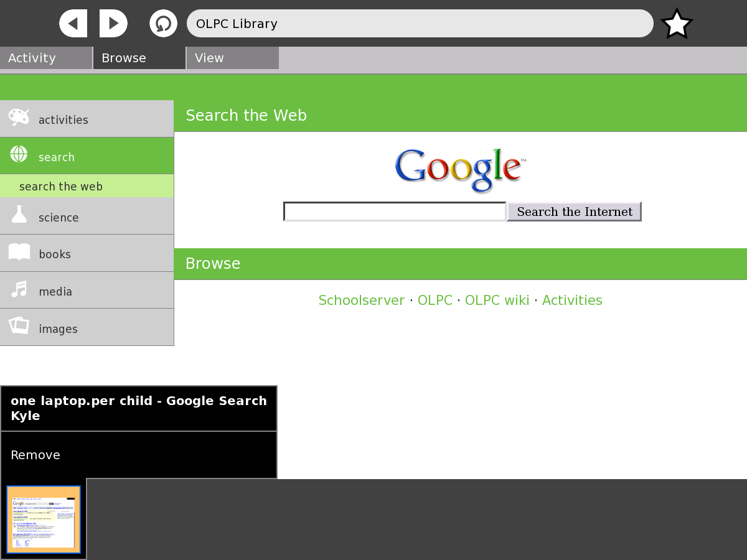Switch to the View tab
The image size is (747, 560).
coord(232,58)
